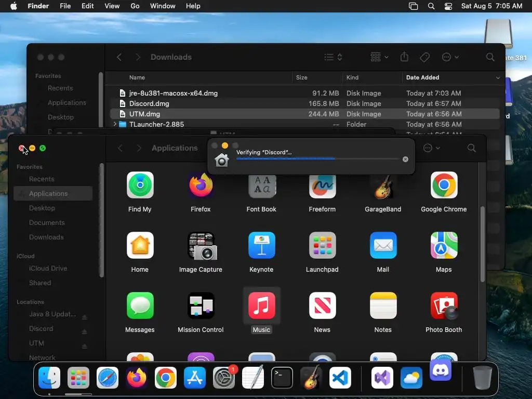Sort Downloads by the Kind column
The image size is (532, 399).
[352, 78]
